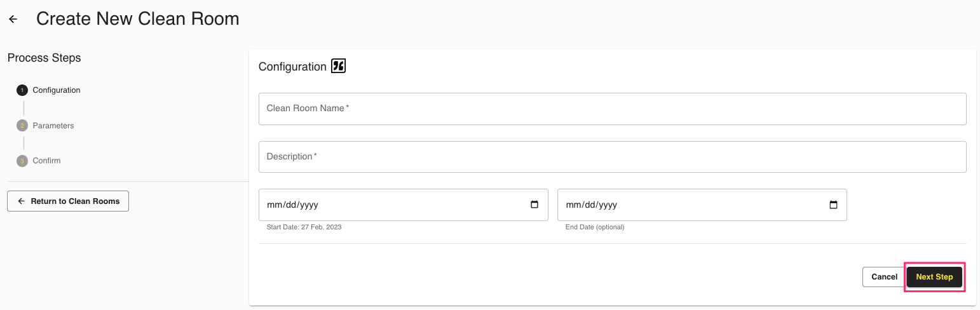Image resolution: width=980 pixels, height=310 pixels.
Task: Go to the Parameters step label
Action: point(53,126)
